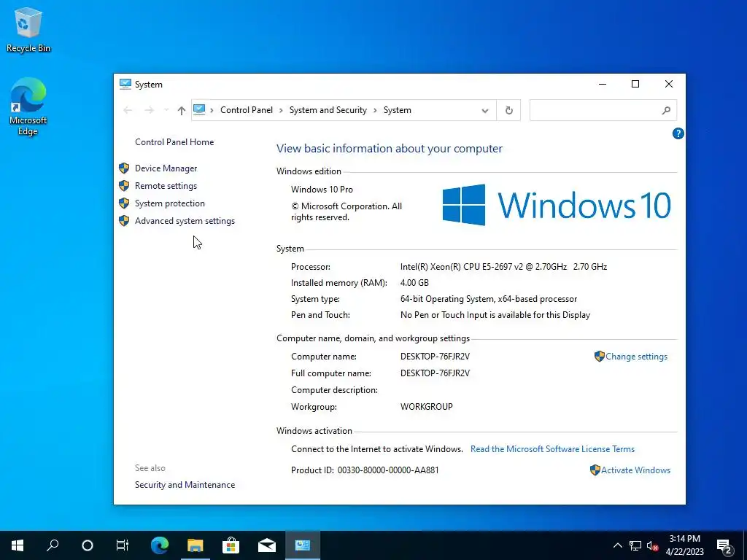This screenshot has height=560, width=747.
Task: Launch Microsoft Edge from the taskbar
Action: (x=160, y=545)
